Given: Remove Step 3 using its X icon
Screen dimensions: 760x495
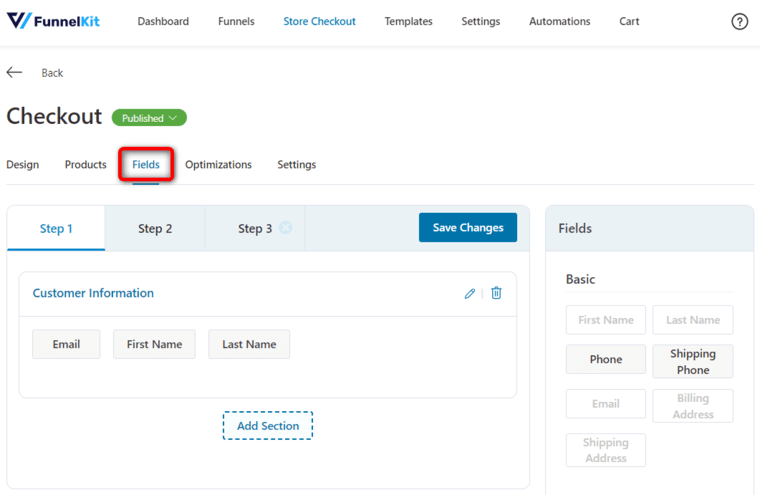Looking at the screenshot, I should 286,227.
